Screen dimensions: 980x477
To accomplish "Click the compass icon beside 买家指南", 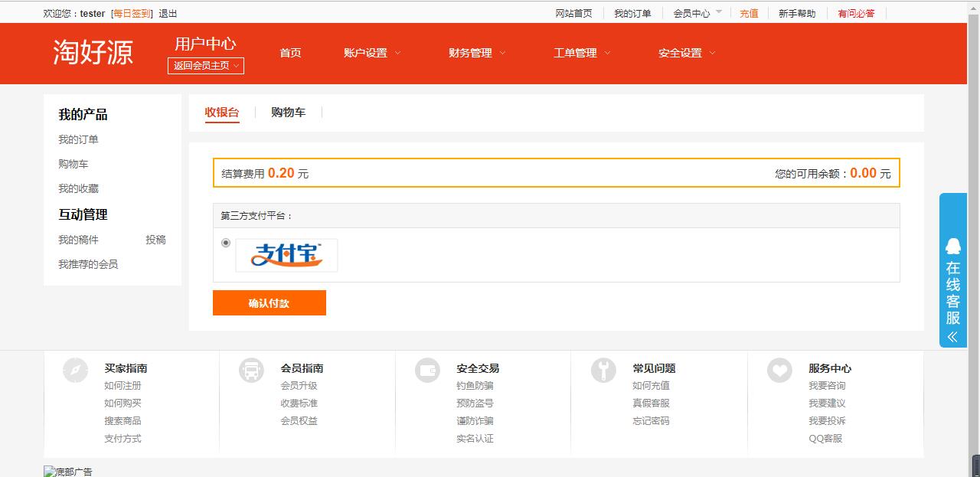I will click(x=75, y=371).
